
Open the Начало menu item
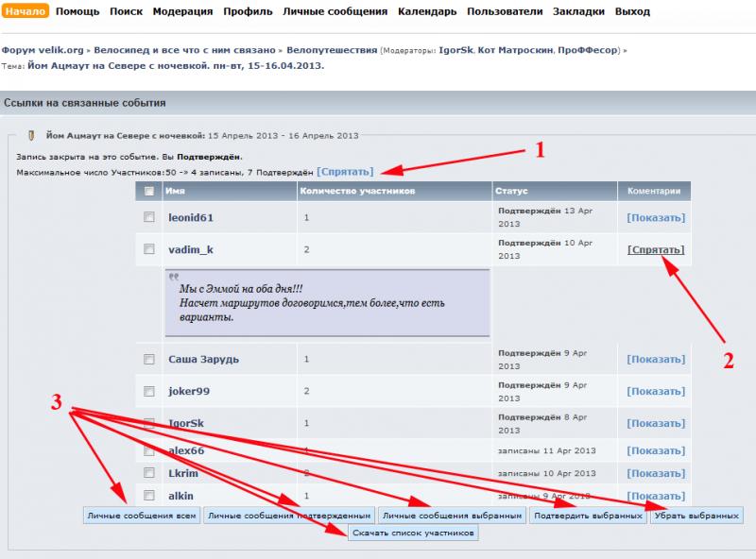click(x=24, y=12)
